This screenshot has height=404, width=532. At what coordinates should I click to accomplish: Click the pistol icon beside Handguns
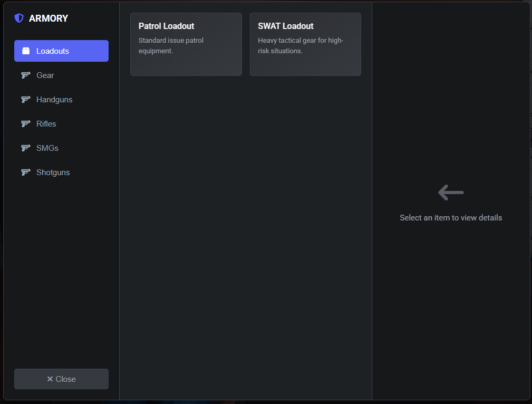[x=26, y=100]
